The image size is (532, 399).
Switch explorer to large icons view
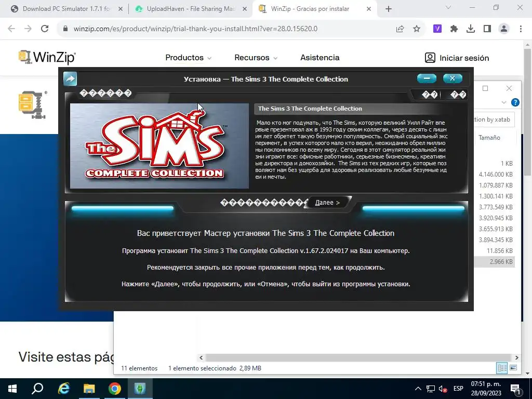(x=513, y=368)
